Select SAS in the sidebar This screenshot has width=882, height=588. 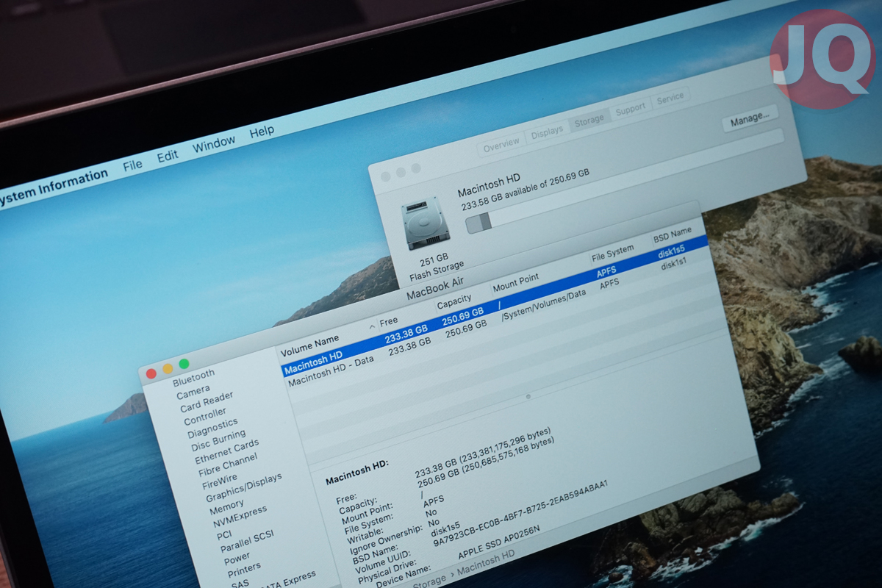tap(240, 584)
